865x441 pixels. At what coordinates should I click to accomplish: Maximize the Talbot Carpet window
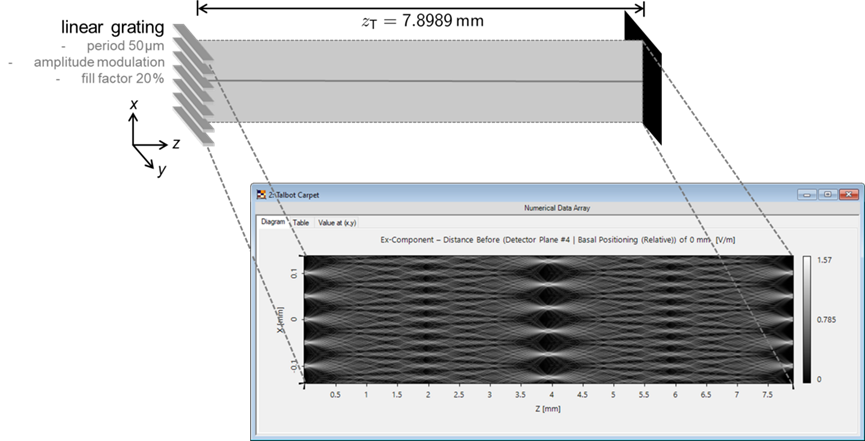click(827, 194)
